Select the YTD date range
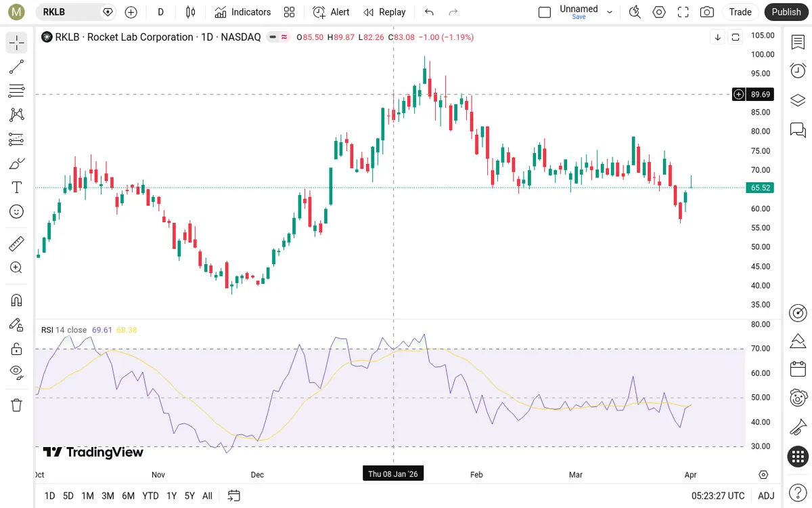This screenshot has height=508, width=812. click(x=151, y=496)
